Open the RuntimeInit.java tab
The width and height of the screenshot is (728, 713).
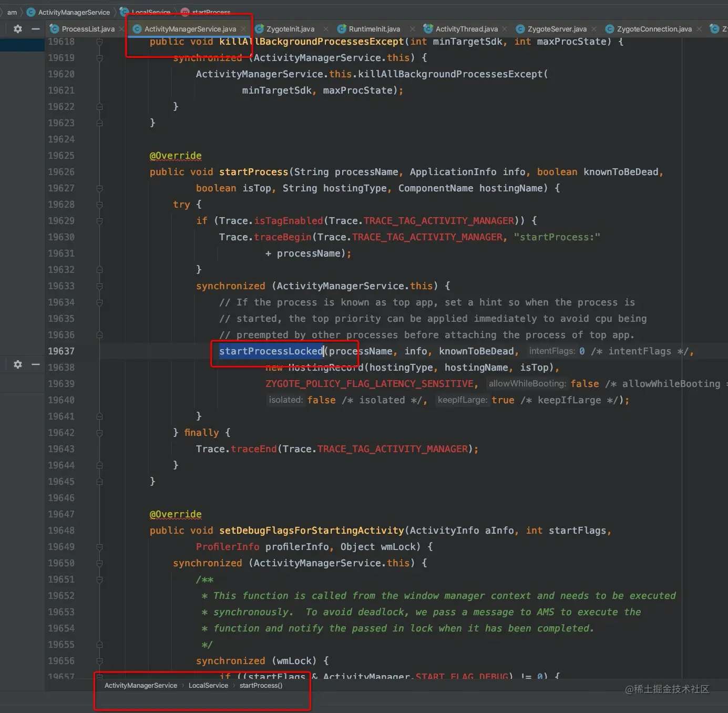[x=374, y=29]
